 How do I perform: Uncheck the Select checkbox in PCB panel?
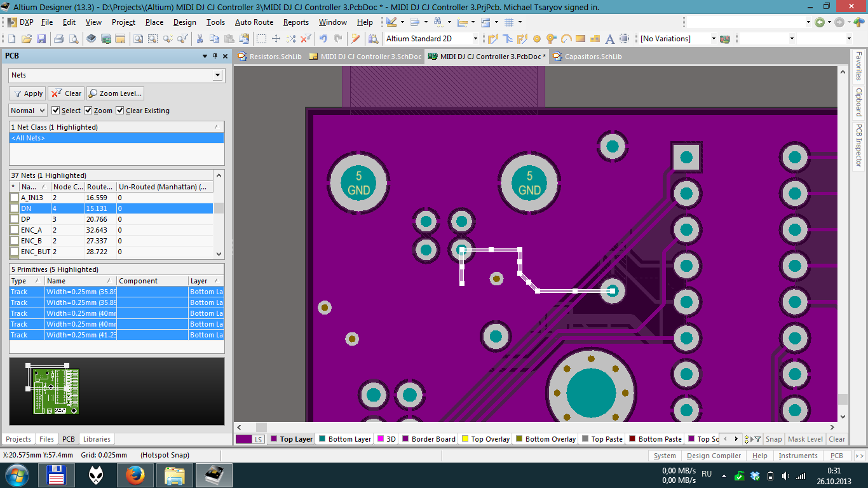click(56, 111)
